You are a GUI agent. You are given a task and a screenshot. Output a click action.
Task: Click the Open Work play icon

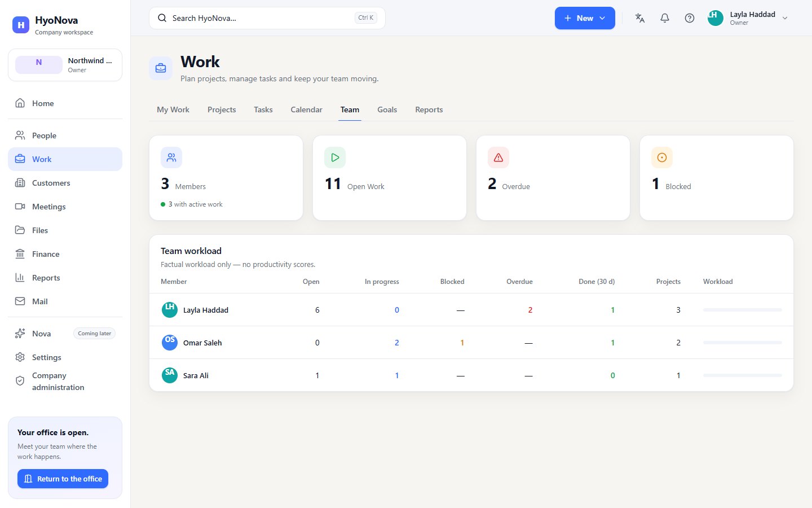pos(335,157)
